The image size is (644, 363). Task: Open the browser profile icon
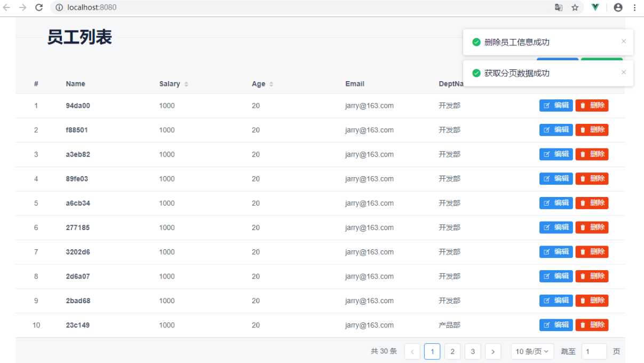click(x=618, y=7)
